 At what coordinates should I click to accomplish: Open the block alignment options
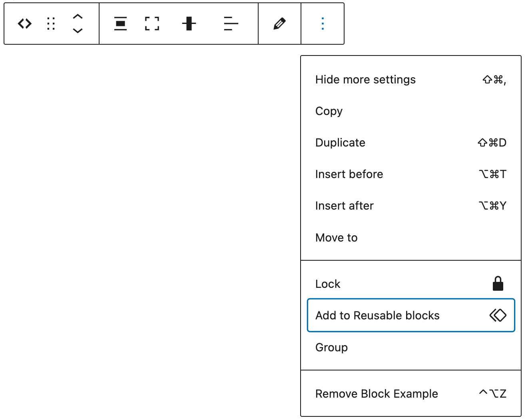pos(120,24)
